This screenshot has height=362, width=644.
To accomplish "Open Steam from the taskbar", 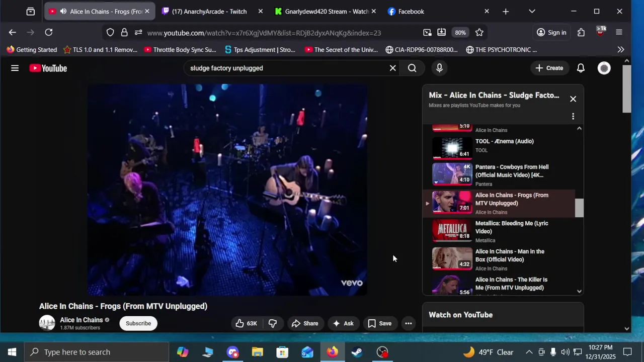I will pyautogui.click(x=357, y=352).
